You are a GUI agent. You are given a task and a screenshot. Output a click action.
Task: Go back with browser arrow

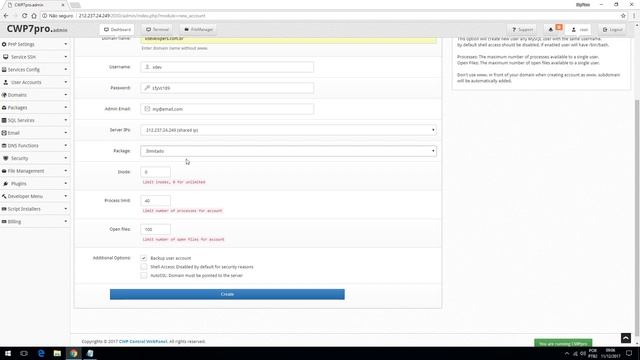tap(6, 16)
